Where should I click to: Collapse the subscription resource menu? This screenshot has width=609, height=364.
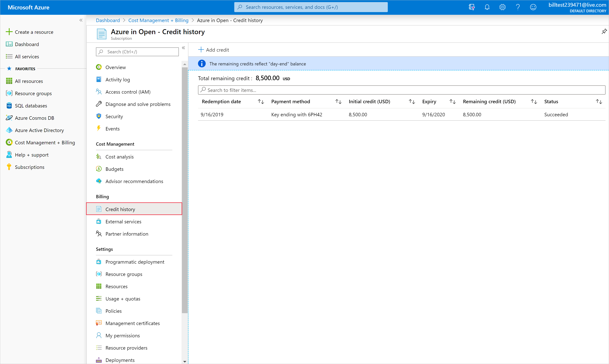(x=183, y=48)
